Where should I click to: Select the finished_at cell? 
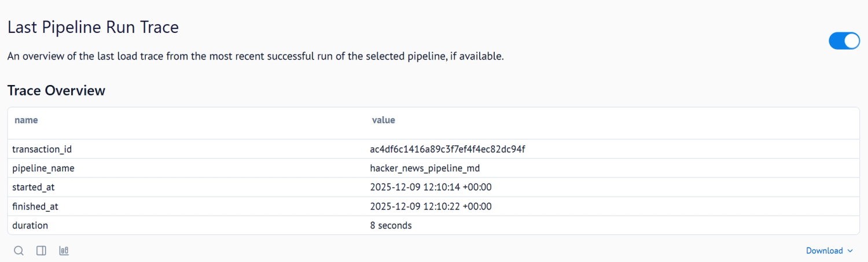[x=35, y=206]
